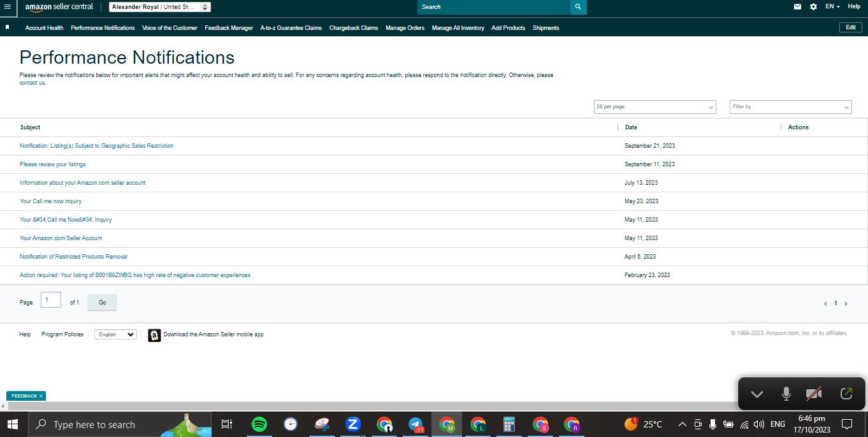Viewport: 868px width, 437px height.
Task: Open Zoom from the taskbar
Action: point(352,424)
